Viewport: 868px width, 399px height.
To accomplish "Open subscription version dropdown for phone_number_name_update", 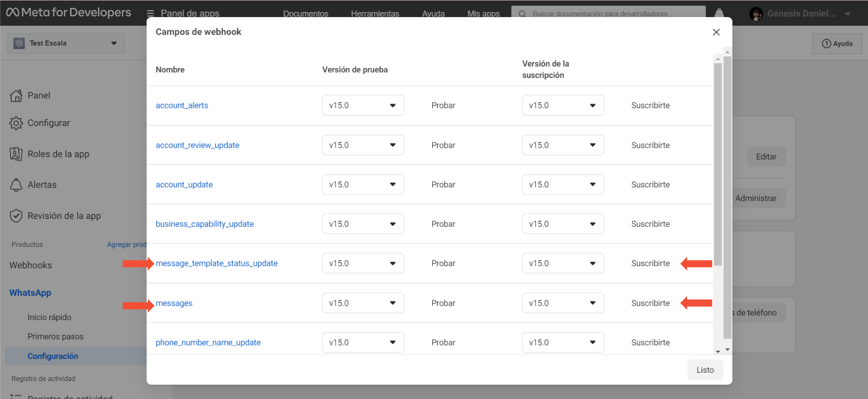I will tap(563, 343).
